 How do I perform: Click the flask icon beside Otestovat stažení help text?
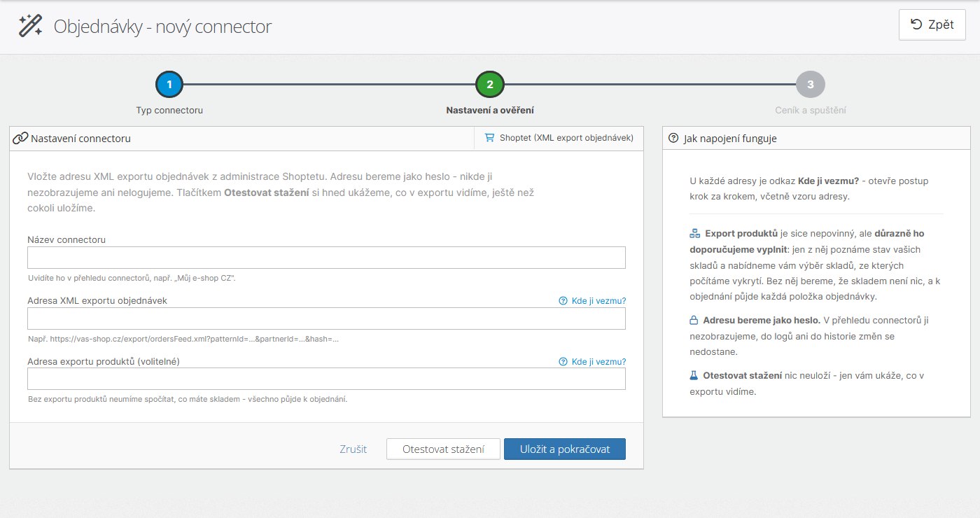[694, 376]
